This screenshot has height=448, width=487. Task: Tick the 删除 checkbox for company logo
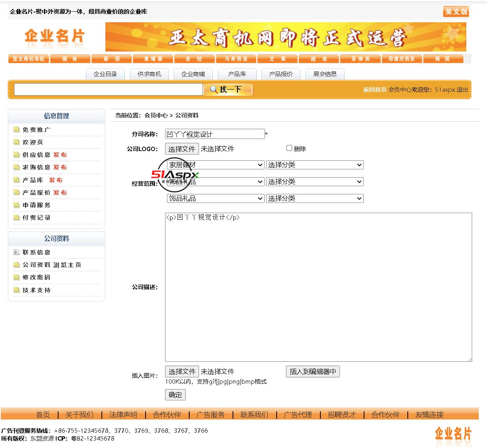pos(289,148)
